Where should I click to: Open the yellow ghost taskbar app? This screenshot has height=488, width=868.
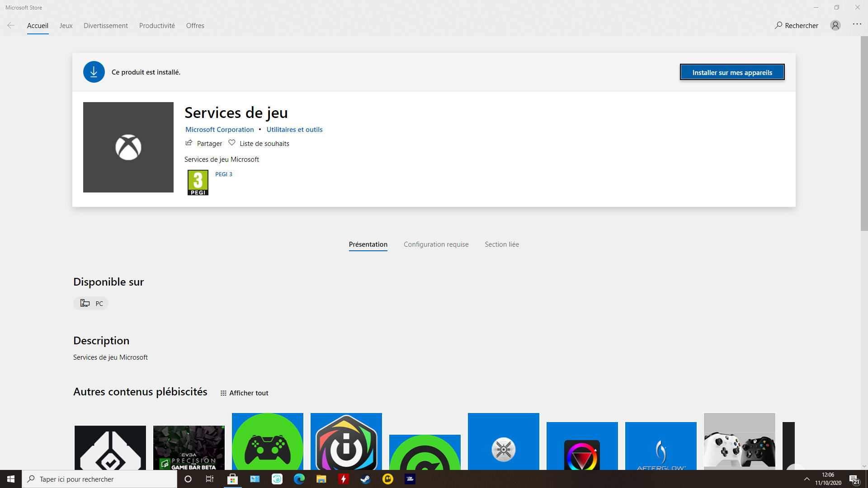click(x=388, y=479)
